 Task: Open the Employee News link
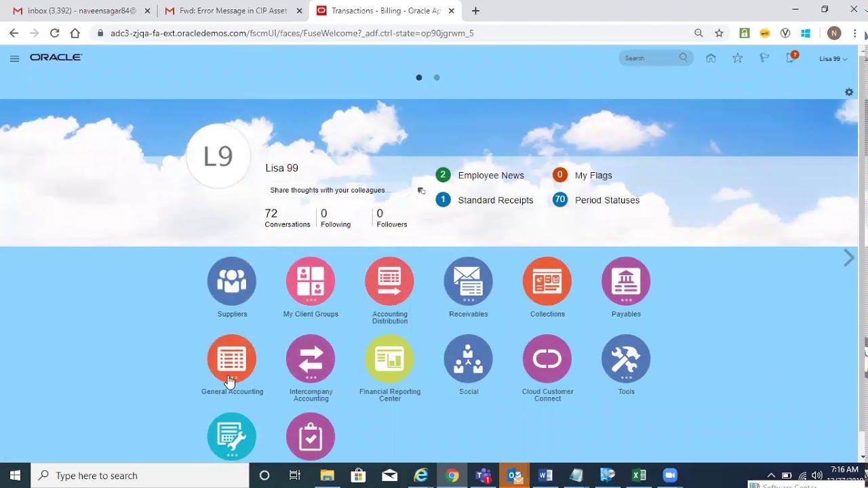pyautogui.click(x=491, y=176)
